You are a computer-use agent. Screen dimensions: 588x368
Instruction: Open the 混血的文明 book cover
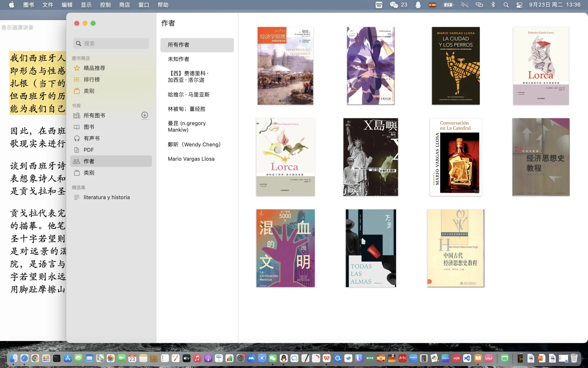coord(285,248)
